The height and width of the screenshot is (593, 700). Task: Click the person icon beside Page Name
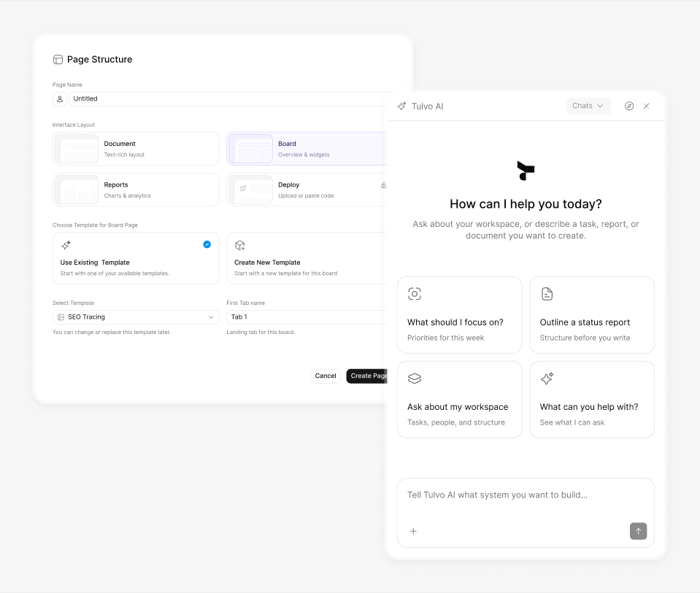(x=60, y=98)
